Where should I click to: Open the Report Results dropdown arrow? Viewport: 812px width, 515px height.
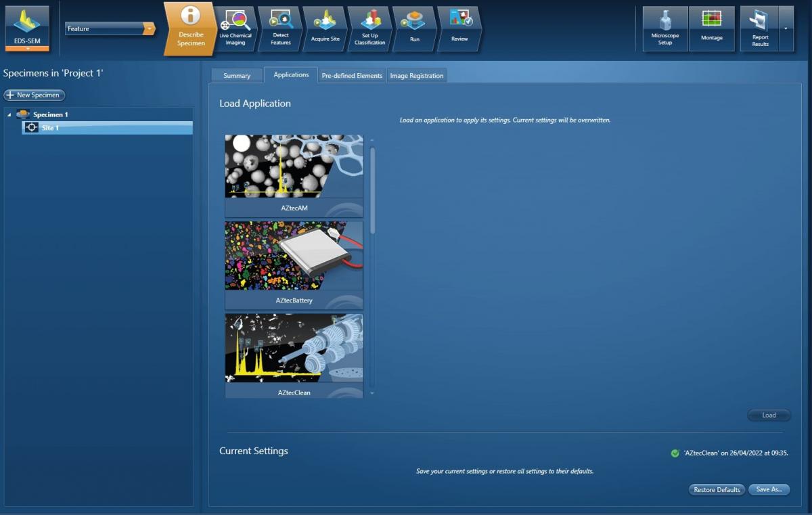[786, 28]
